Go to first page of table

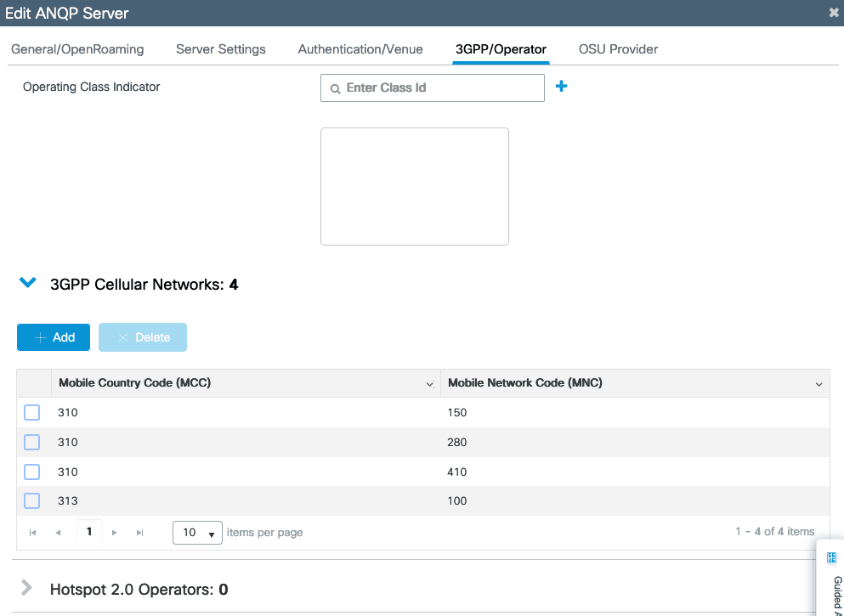[x=33, y=533]
